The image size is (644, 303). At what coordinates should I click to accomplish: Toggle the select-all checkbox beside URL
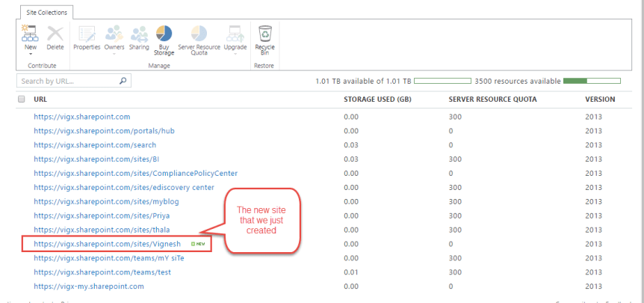point(22,99)
